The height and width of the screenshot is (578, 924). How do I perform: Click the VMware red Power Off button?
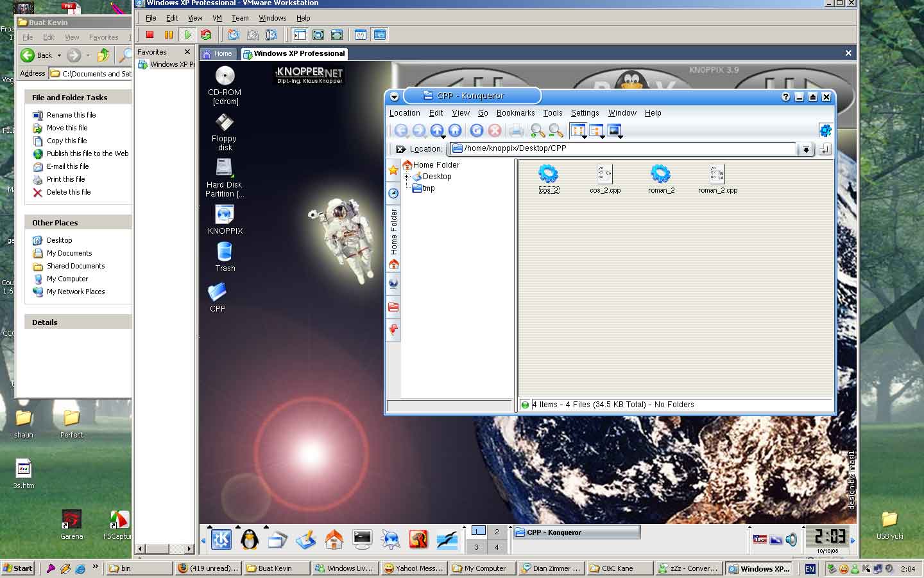(150, 35)
